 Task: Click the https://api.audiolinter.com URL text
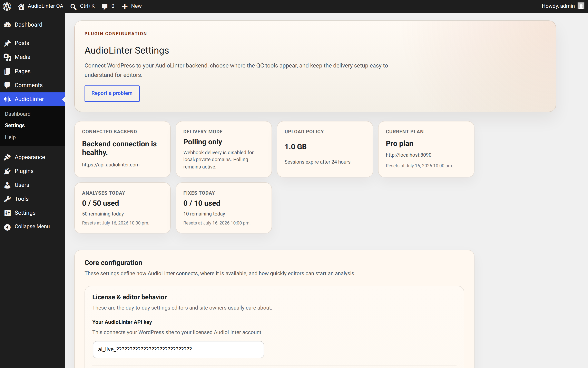(x=111, y=165)
